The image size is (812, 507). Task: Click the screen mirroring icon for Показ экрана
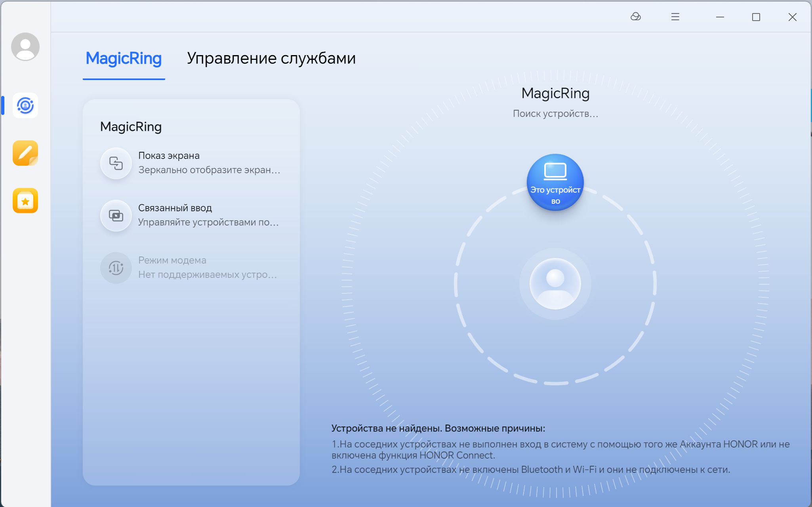[x=116, y=163]
